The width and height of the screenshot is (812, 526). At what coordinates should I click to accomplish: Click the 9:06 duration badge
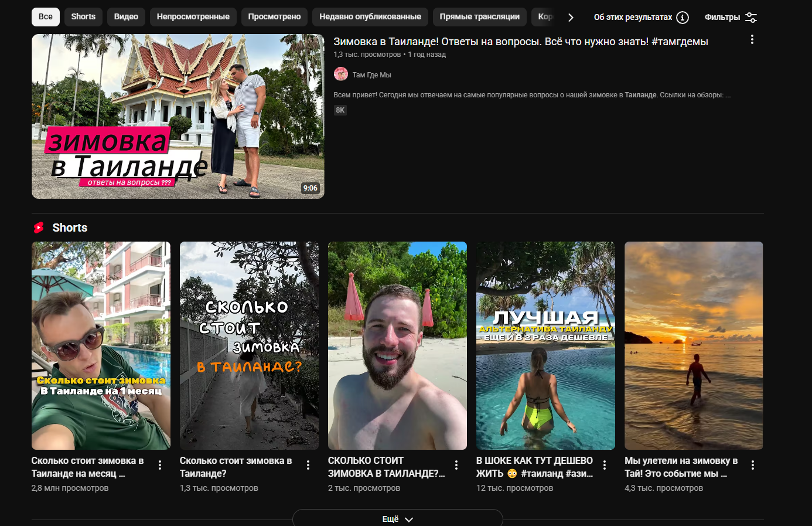pyautogui.click(x=311, y=188)
